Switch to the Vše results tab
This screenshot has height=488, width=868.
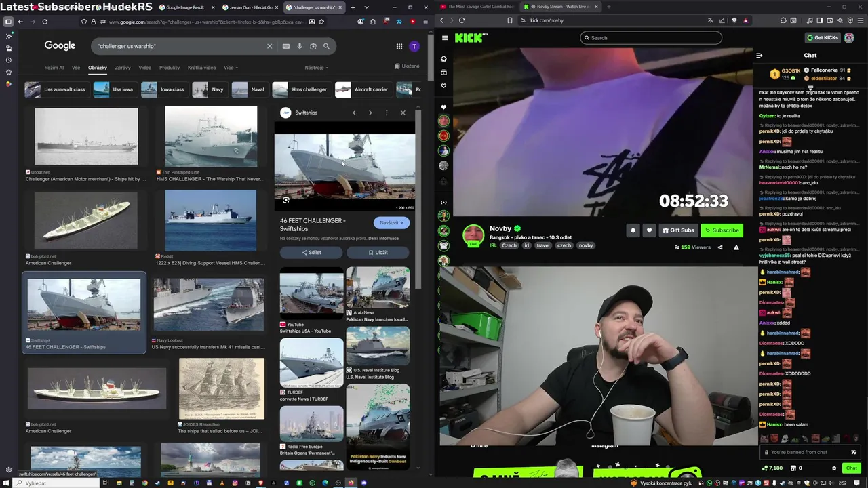[76, 68]
